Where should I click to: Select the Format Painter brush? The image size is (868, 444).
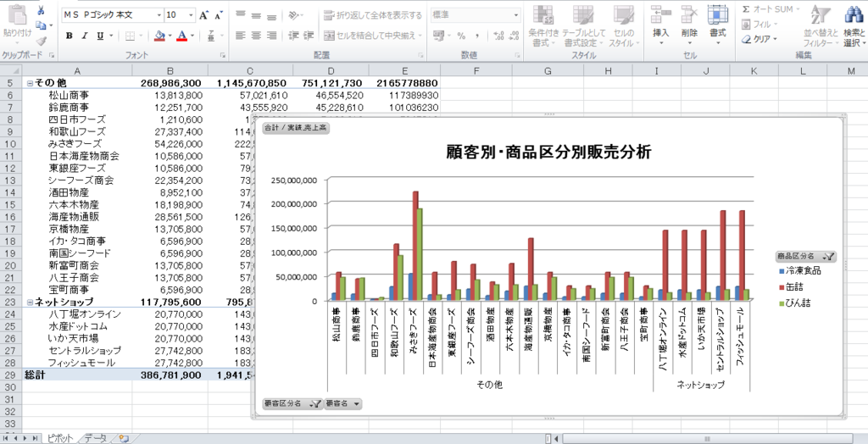click(x=42, y=41)
